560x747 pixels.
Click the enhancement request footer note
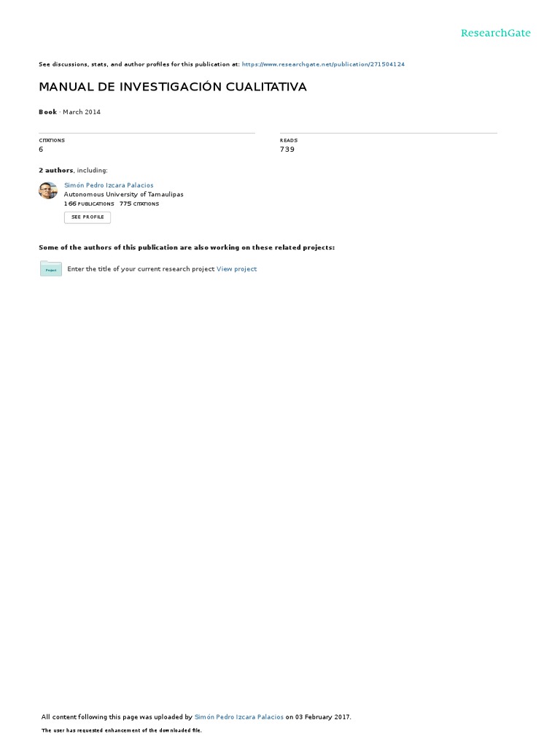point(122,730)
